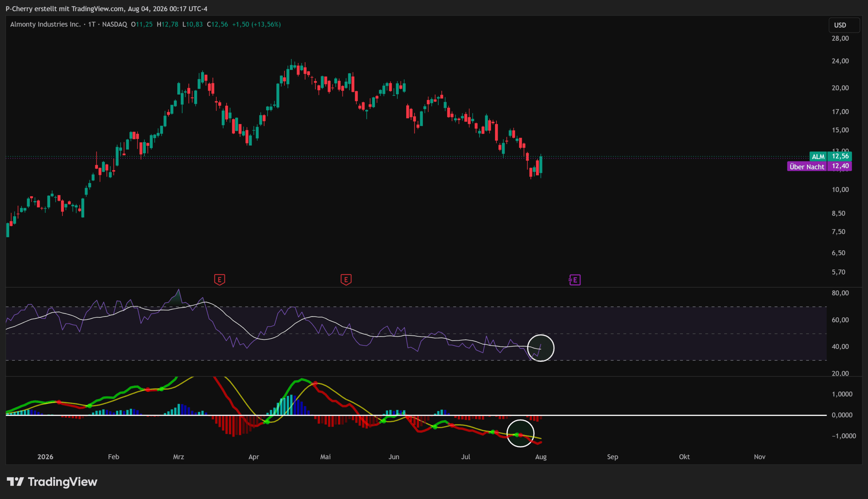The height and width of the screenshot is (499, 868).
Task: Click the 80,00 RSI scale label
Action: point(840,293)
